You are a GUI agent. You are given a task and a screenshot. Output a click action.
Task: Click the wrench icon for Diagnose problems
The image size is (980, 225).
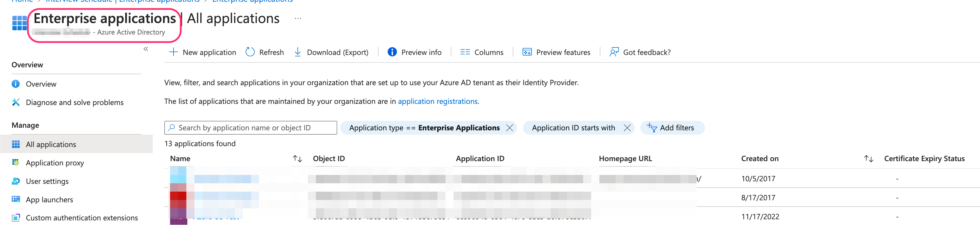click(x=16, y=102)
